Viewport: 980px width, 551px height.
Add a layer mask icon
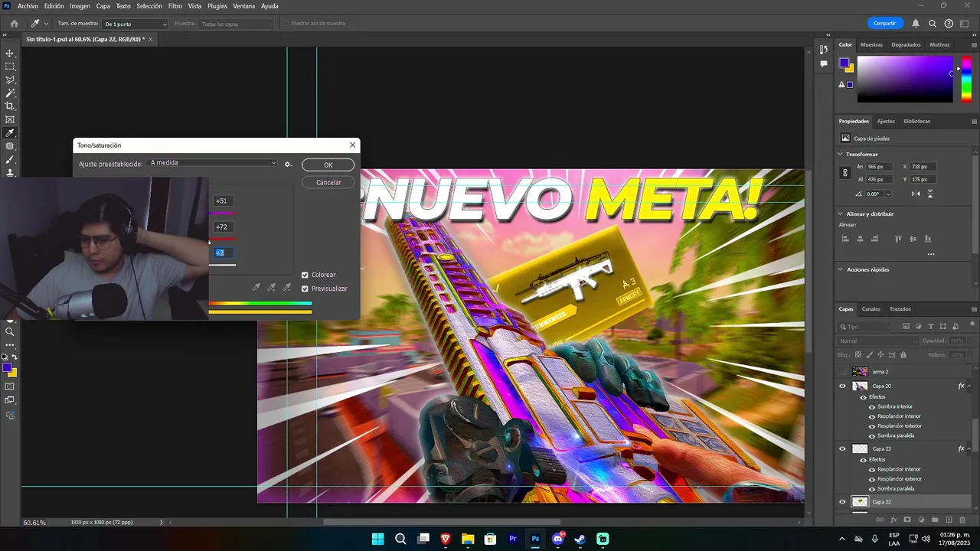click(907, 520)
